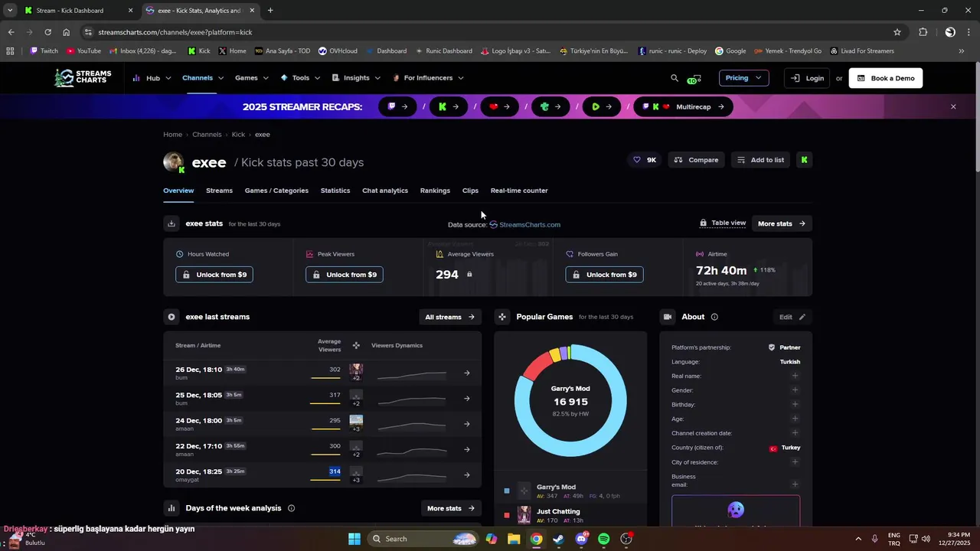This screenshot has height=551, width=980.
Task: Switch to the Chat analytics tab
Action: [x=385, y=191]
